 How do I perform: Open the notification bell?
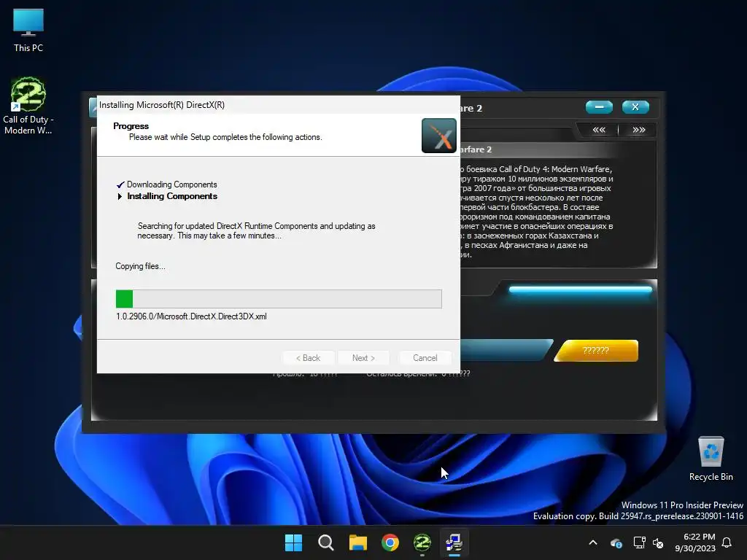(727, 542)
